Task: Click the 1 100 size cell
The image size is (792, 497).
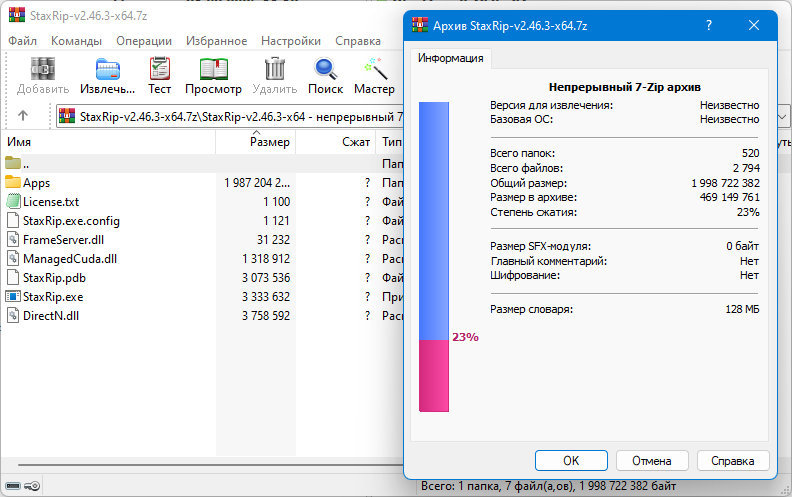Action: (276, 202)
